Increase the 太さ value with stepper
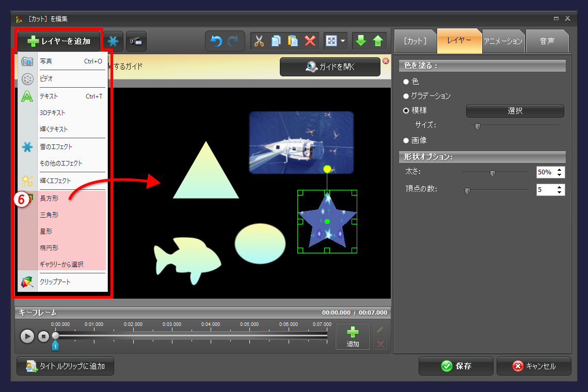Screen dimensions: 588x392 pos(560,169)
